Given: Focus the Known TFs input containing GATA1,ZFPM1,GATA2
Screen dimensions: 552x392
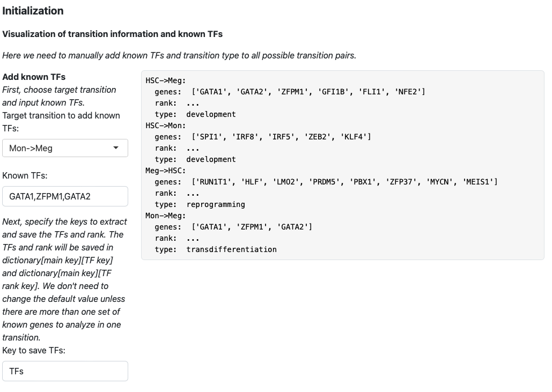Looking at the screenshot, I should click(65, 196).
